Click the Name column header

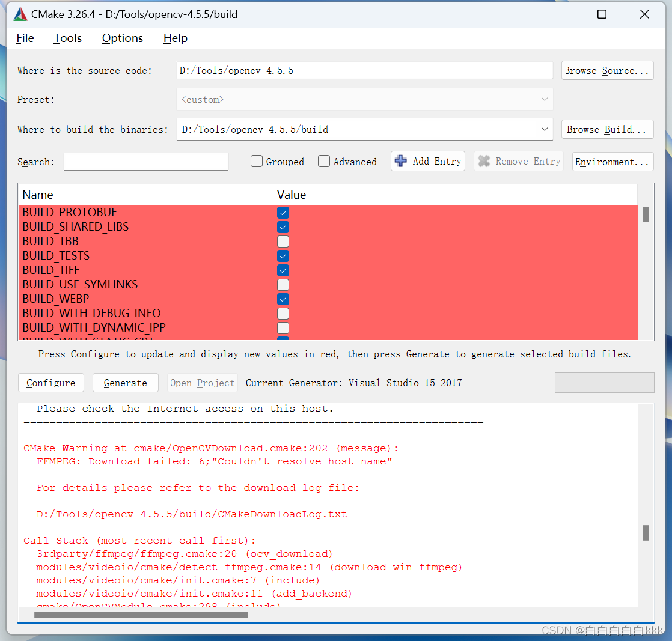tap(145, 195)
